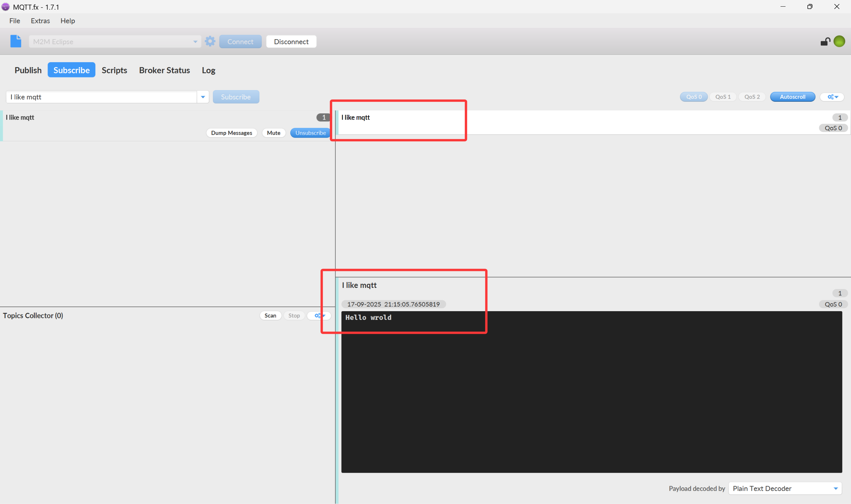
Task: Click the Connect button
Action: (240, 42)
